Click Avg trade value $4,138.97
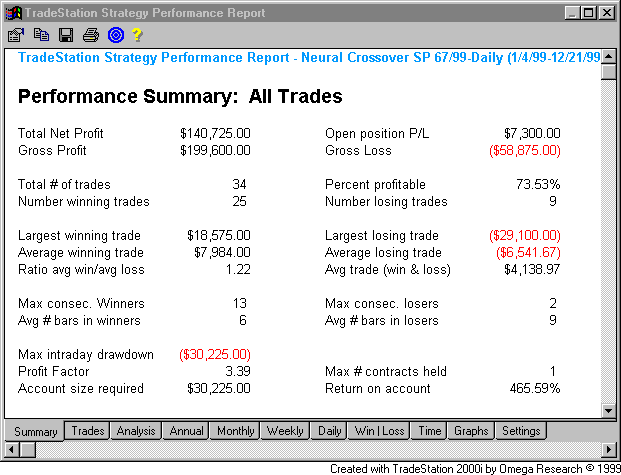Image resolution: width=621 pixels, height=475 pixels. [x=532, y=269]
